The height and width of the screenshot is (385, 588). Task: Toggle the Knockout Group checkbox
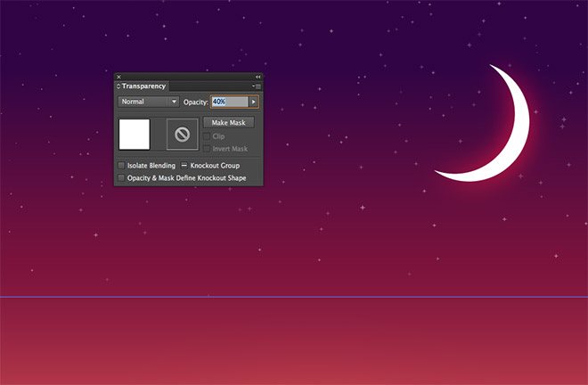(184, 165)
